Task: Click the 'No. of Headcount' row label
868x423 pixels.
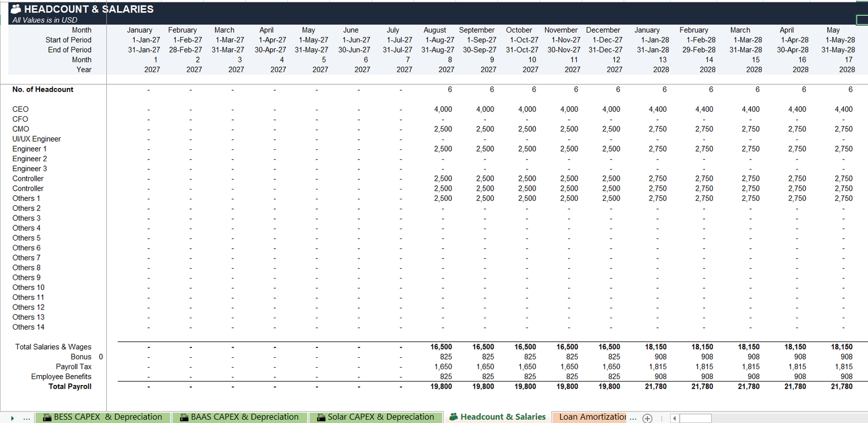Action: [x=43, y=90]
